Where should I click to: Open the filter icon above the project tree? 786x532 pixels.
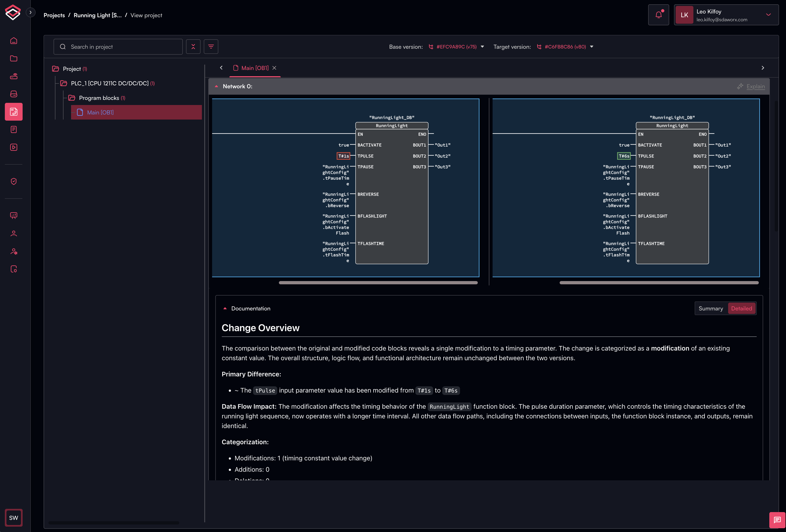[211, 46]
